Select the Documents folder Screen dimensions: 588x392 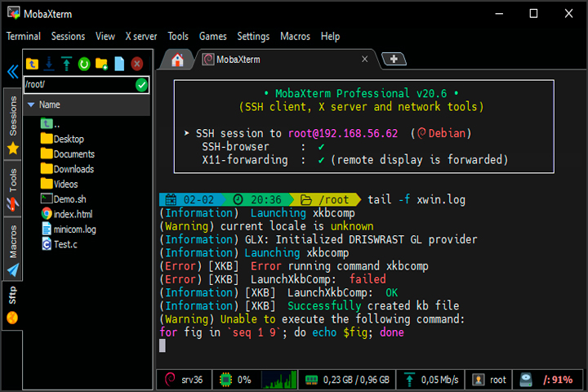pos(68,154)
